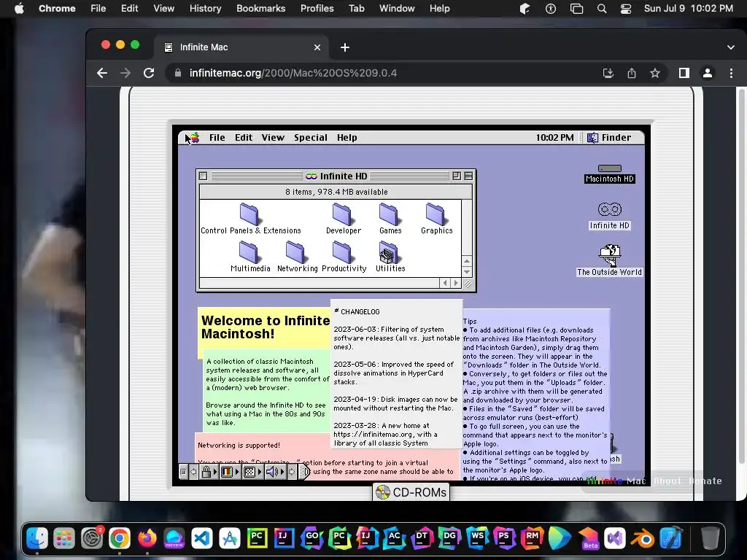The width and height of the screenshot is (747, 560).
Task: Select the Infinite Mac tab
Action: click(x=241, y=47)
